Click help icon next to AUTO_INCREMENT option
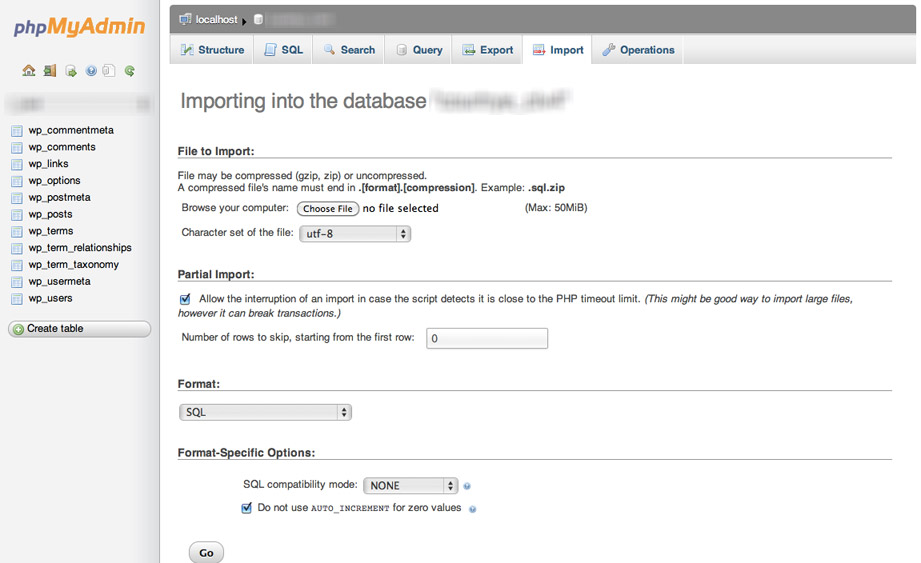The height and width of the screenshot is (563, 921). click(472, 509)
